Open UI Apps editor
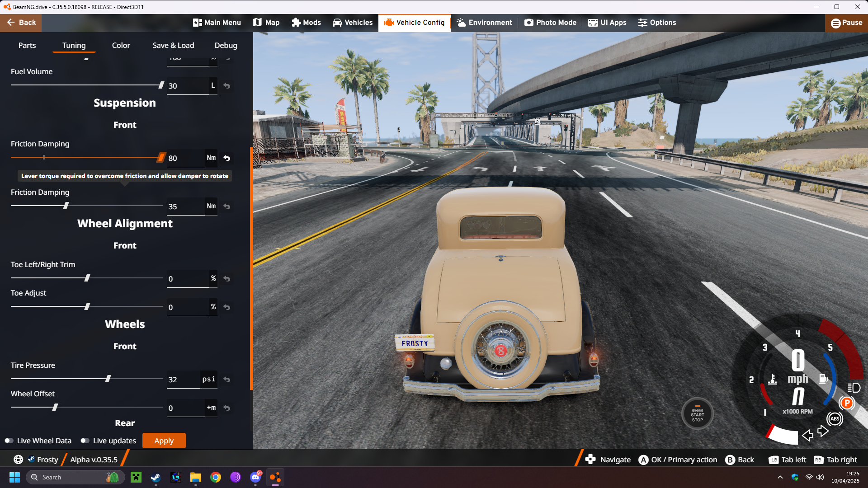This screenshot has width=868, height=488. (x=607, y=23)
